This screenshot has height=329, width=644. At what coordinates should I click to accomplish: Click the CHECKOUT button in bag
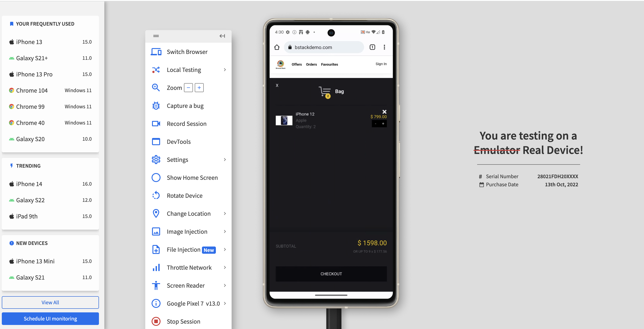click(x=331, y=274)
